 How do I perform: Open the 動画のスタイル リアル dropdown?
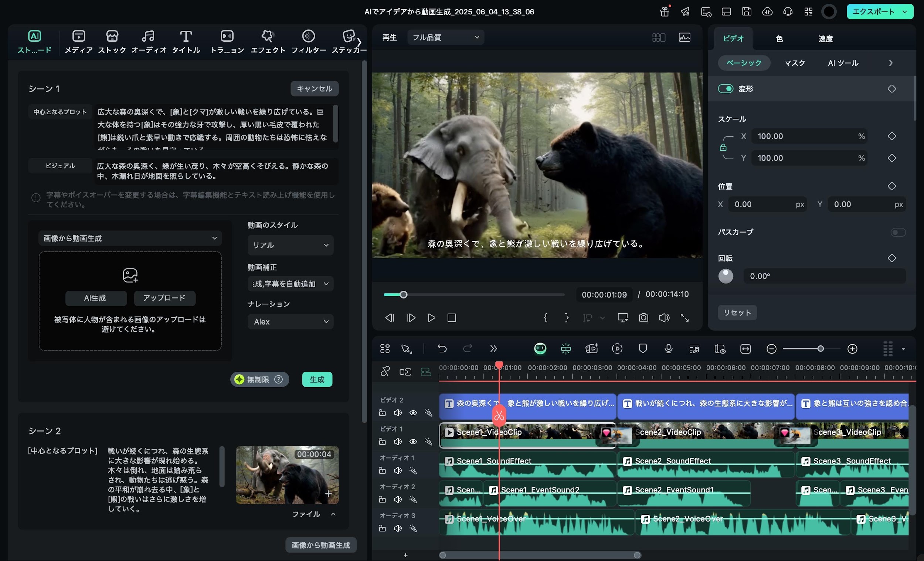pos(290,245)
